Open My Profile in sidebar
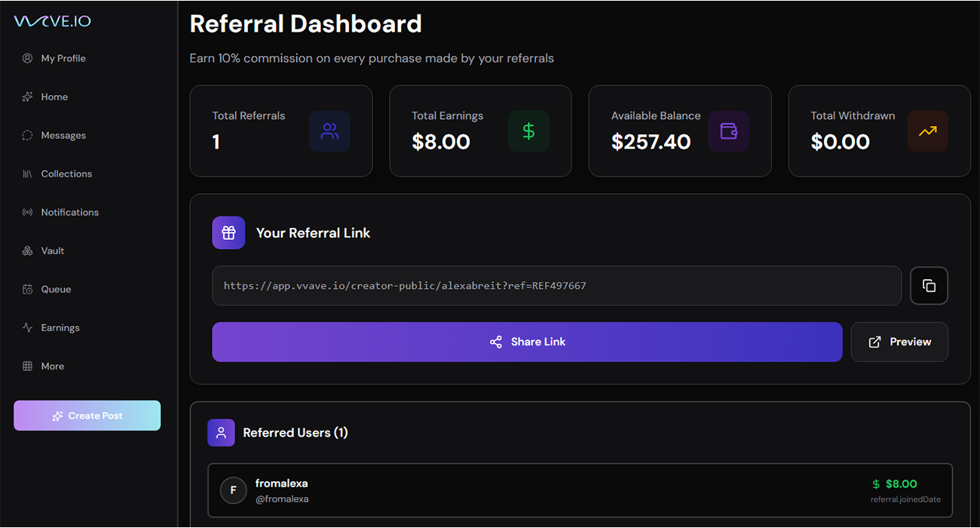This screenshot has width=980, height=528. (x=63, y=58)
